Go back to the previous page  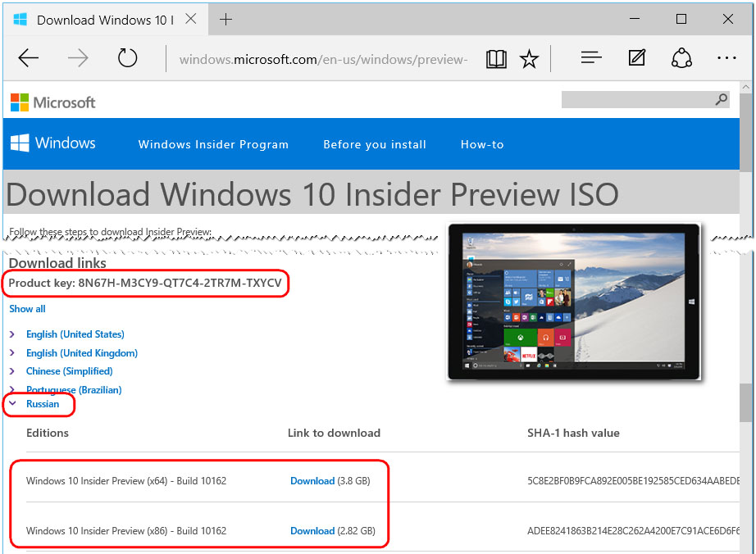(29, 58)
